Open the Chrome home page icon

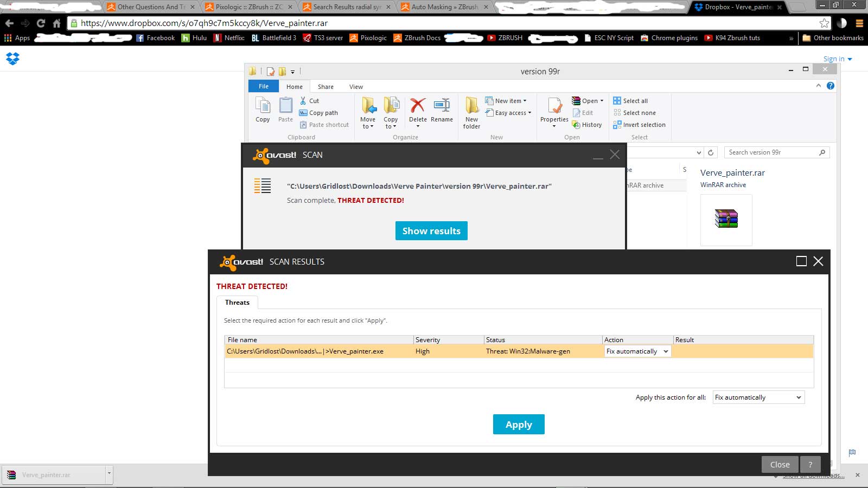[x=56, y=23]
